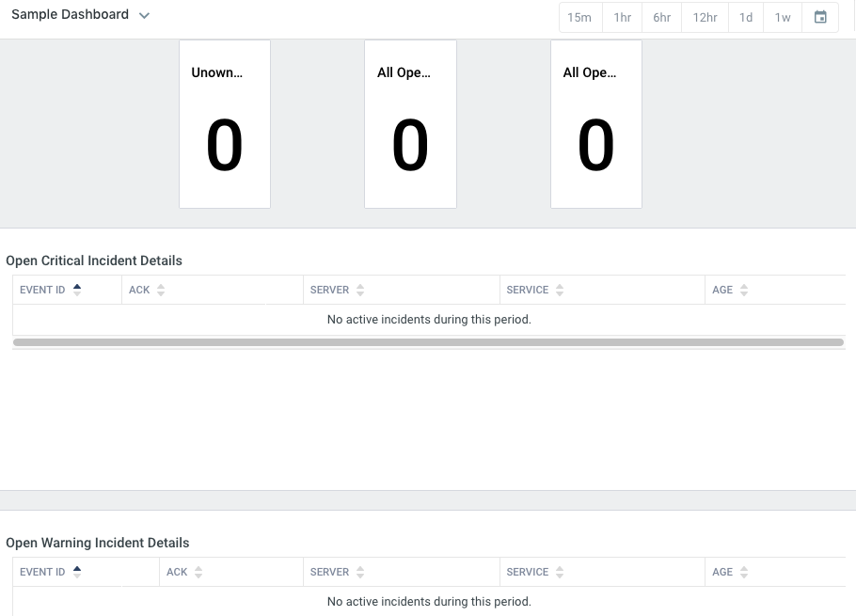Click the Critical table horizontal scrollbar
Screen dimensions: 856x616
429,342
